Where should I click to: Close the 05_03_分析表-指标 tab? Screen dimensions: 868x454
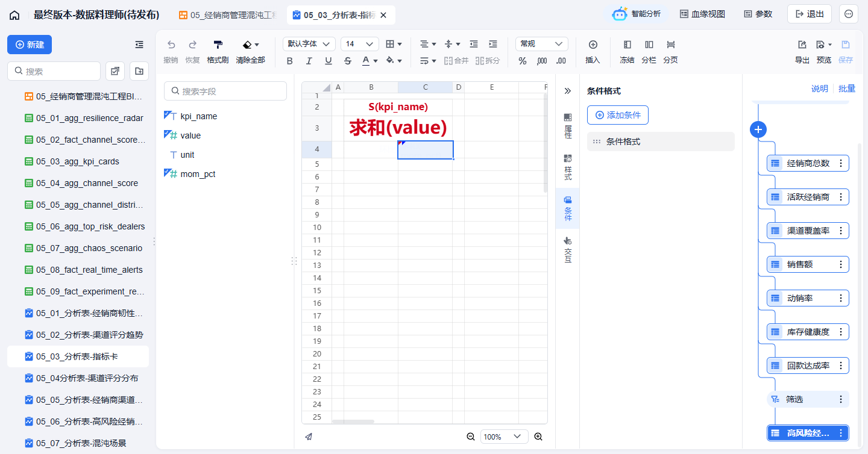tap(383, 15)
